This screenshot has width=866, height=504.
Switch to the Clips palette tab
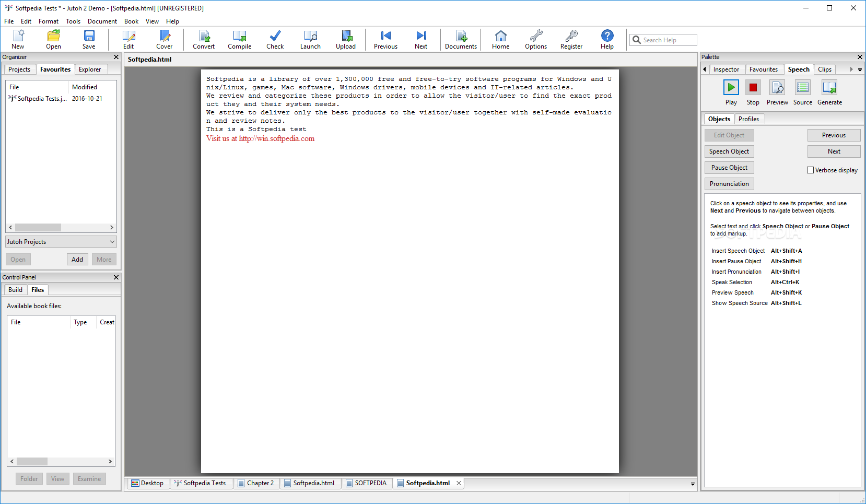(x=825, y=69)
